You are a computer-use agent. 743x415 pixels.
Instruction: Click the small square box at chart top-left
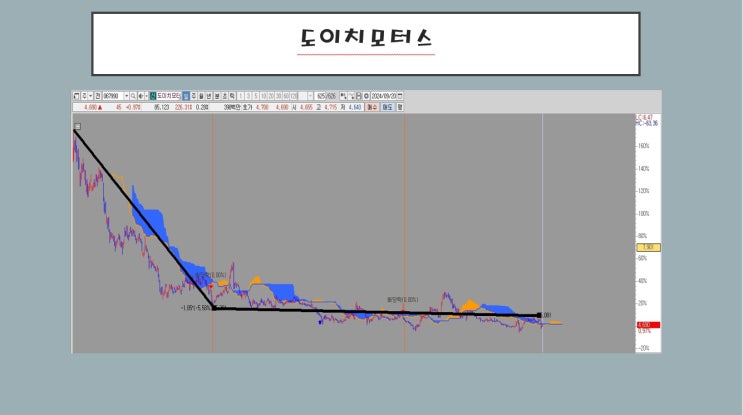[x=78, y=126]
